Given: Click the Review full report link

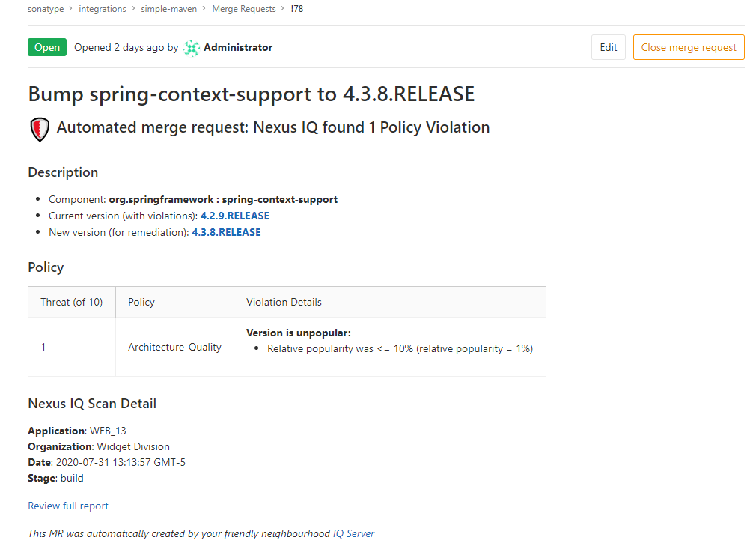Looking at the screenshot, I should 68,506.
